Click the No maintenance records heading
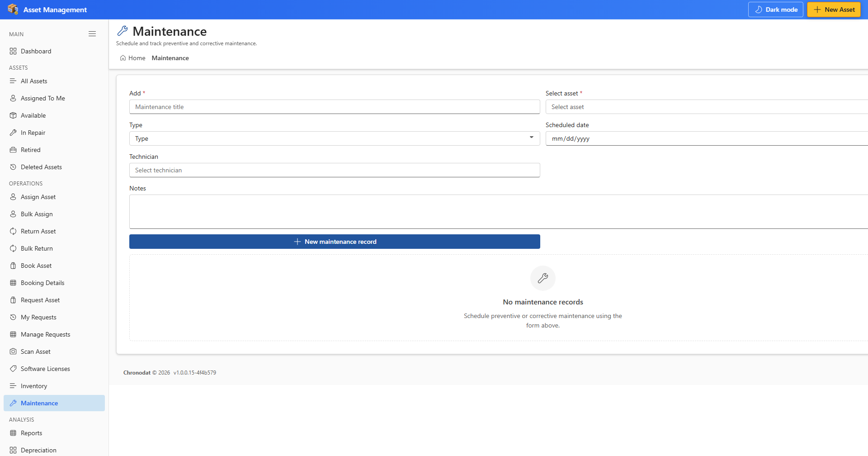This screenshot has height=456, width=868. tap(543, 302)
